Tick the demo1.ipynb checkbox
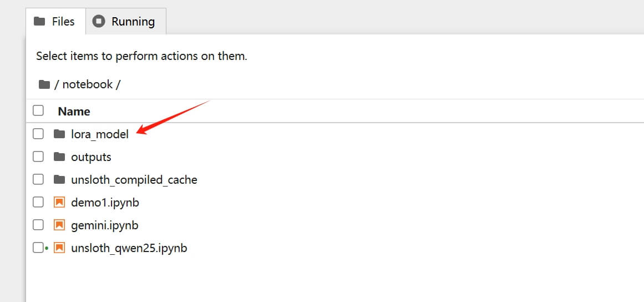The width and height of the screenshot is (644, 302). point(38,203)
